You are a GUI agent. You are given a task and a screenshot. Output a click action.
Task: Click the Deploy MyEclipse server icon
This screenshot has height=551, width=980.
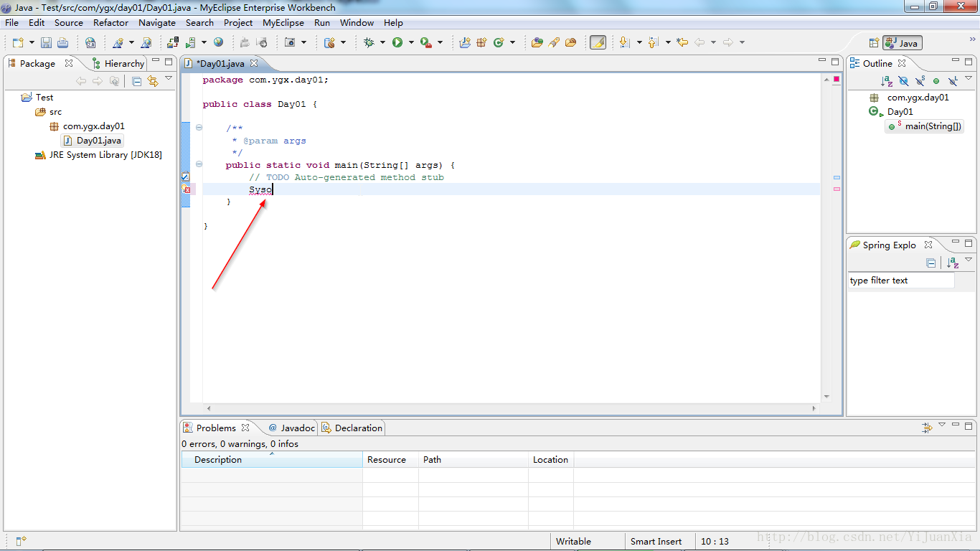tap(173, 42)
